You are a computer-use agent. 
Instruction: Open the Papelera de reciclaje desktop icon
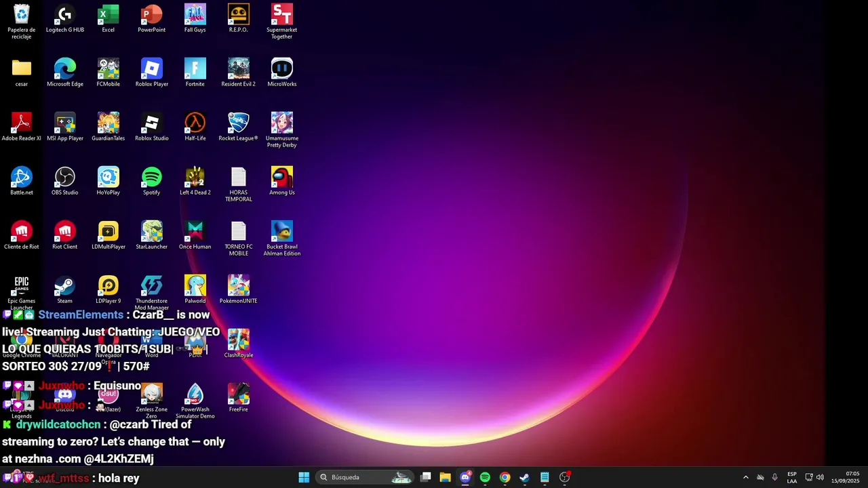point(22,22)
